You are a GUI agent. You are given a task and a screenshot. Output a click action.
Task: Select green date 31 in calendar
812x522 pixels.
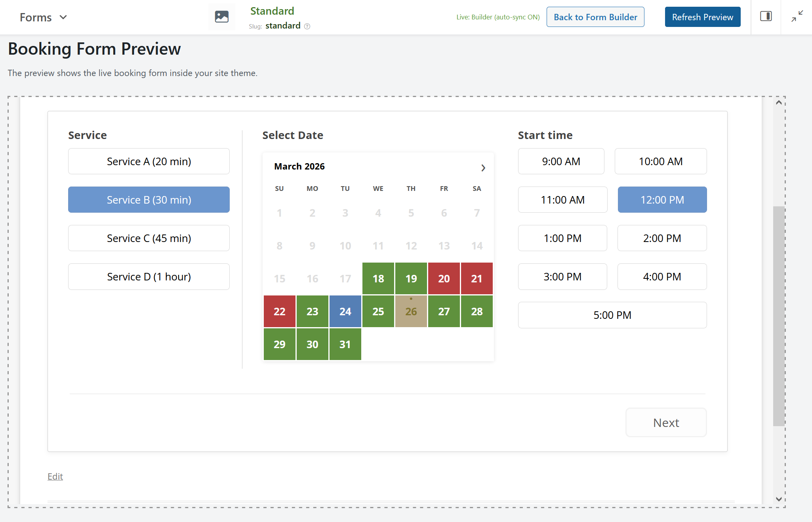[x=345, y=344]
